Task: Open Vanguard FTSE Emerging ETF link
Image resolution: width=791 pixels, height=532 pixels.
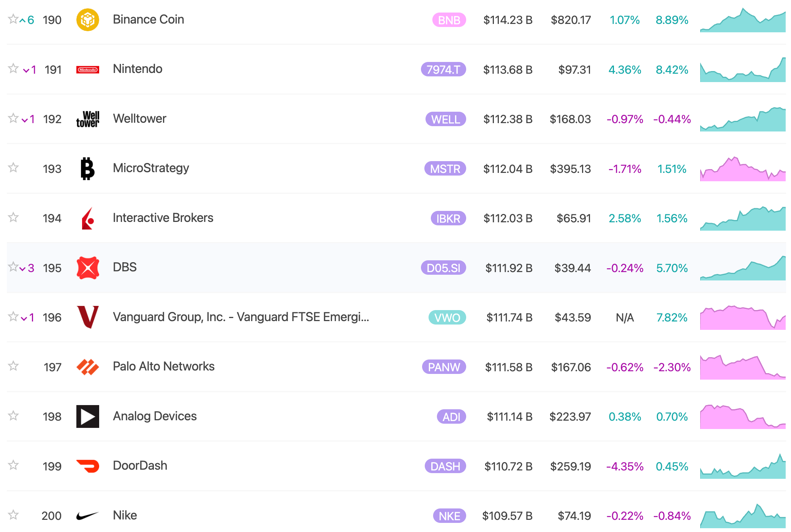Action: tap(241, 317)
